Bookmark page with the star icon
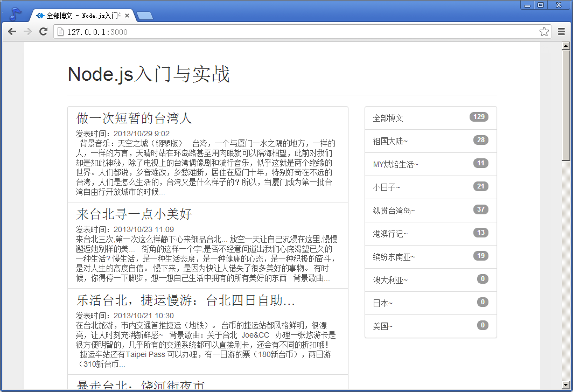This screenshot has width=573, height=392. [544, 32]
